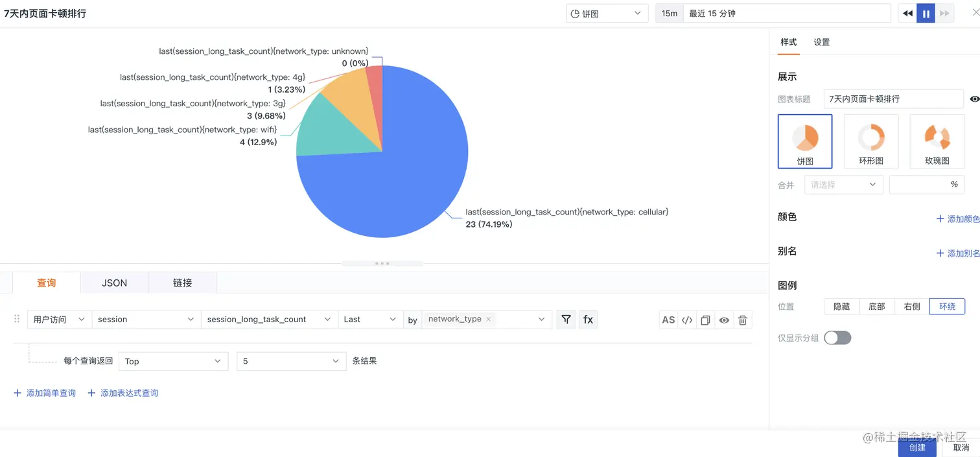This screenshot has height=457, width=980.
Task: Click the 取消 button
Action: [x=961, y=447]
